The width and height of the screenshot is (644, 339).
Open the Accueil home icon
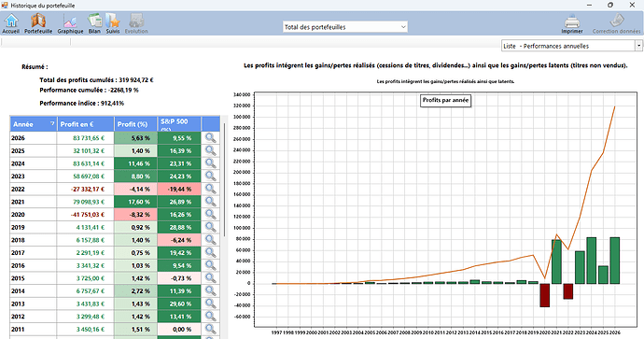tap(11, 23)
